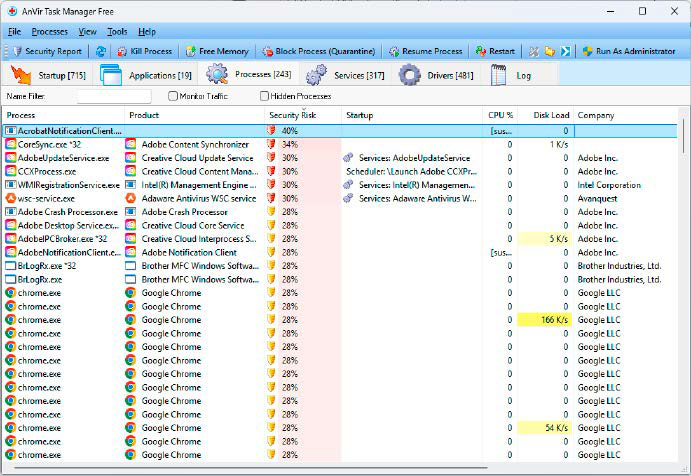This screenshot has height=476, width=691.
Task: Click the Intel Corporation company cell
Action: tap(609, 185)
